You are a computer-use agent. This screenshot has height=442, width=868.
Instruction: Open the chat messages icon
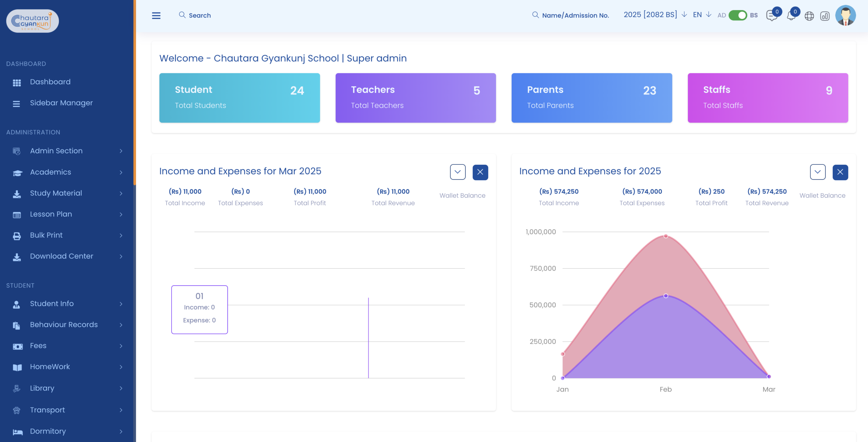(x=771, y=16)
